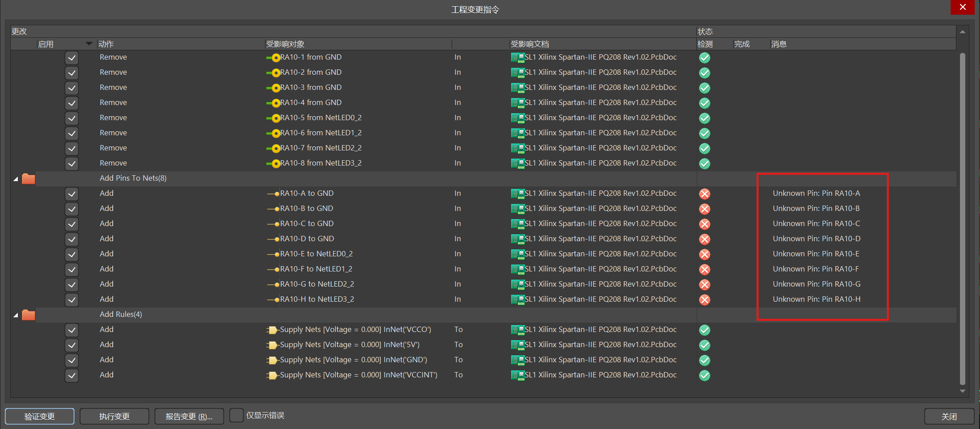Collapse the Add Rules(4) group

point(16,315)
